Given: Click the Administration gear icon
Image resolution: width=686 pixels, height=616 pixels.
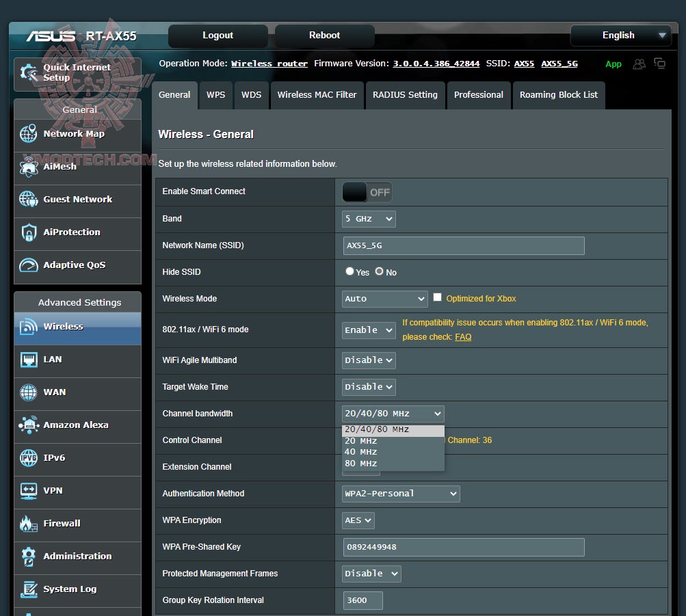Looking at the screenshot, I should [x=29, y=556].
